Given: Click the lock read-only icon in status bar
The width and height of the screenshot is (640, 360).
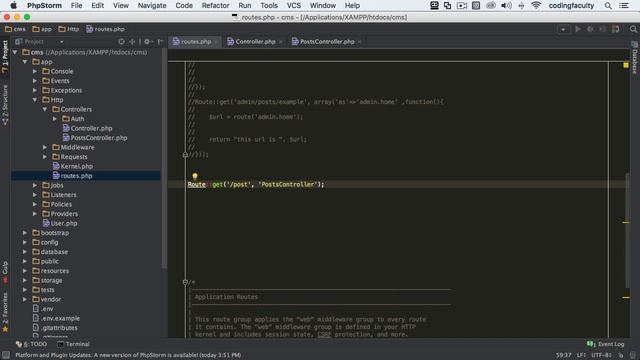Looking at the screenshot, I should [x=620, y=355].
